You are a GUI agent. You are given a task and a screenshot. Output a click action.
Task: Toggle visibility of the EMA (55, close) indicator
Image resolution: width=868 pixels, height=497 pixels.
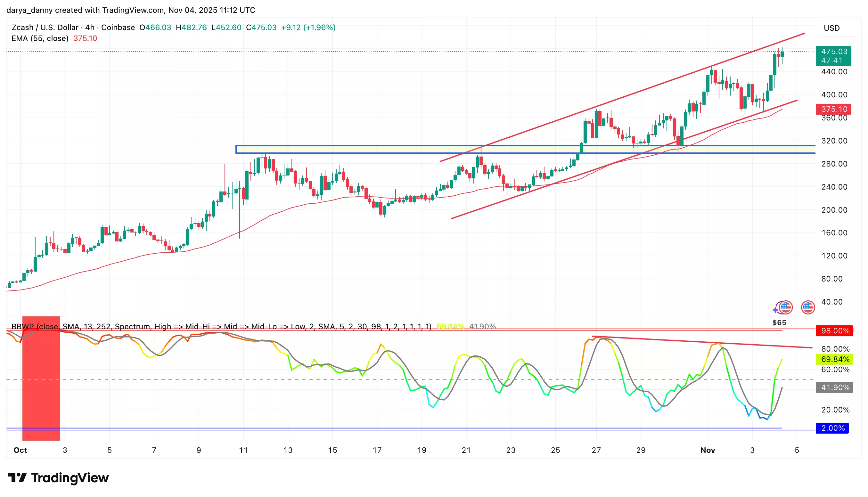[41, 38]
